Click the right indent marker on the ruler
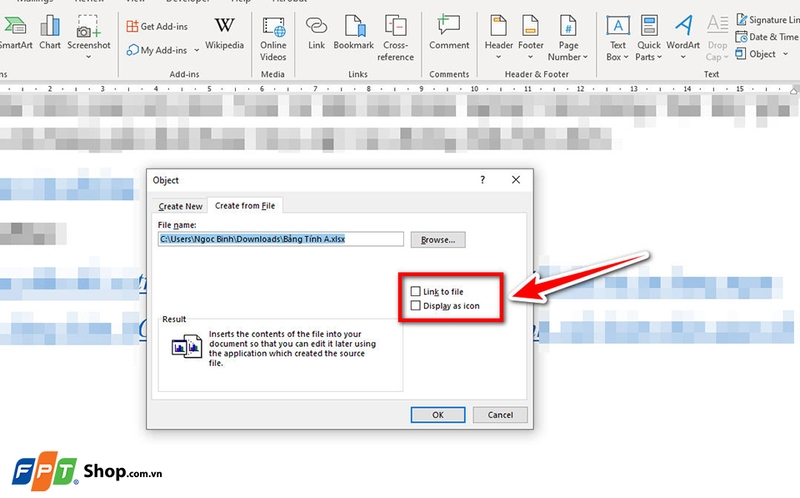Image resolution: width=800 pixels, height=498 pixels. click(x=794, y=90)
